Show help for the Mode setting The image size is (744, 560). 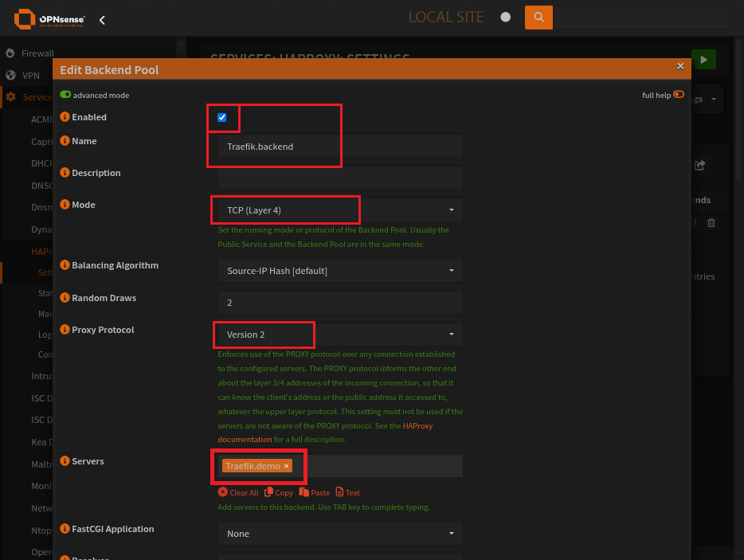point(65,204)
